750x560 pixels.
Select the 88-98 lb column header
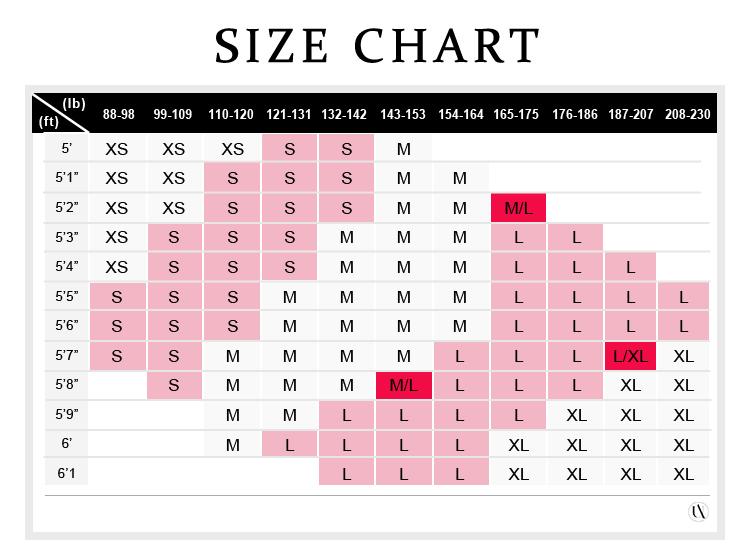click(x=116, y=115)
